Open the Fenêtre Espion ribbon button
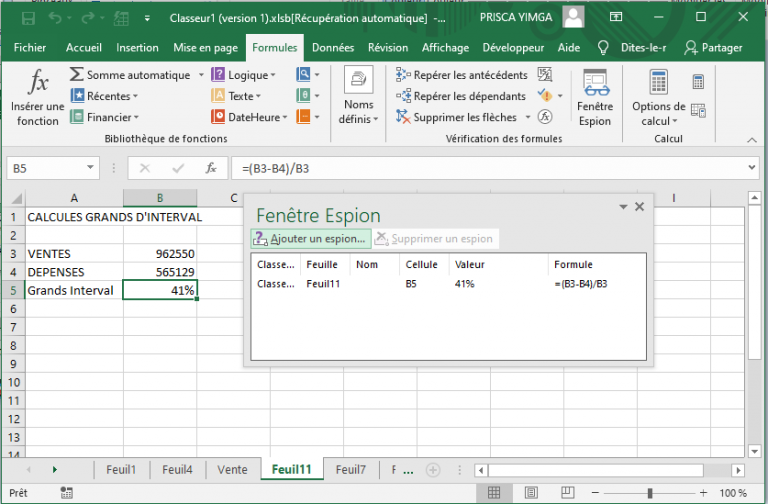Image resolution: width=768 pixels, height=504 pixels. (x=595, y=98)
